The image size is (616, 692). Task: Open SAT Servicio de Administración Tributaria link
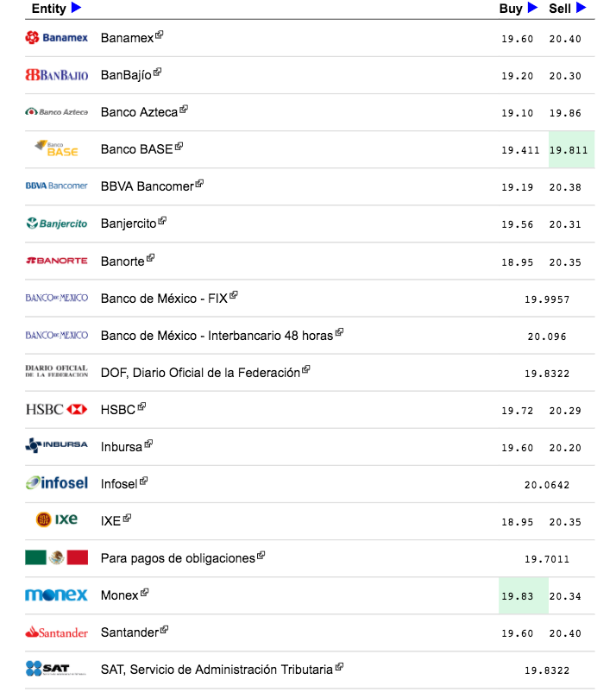point(216,670)
